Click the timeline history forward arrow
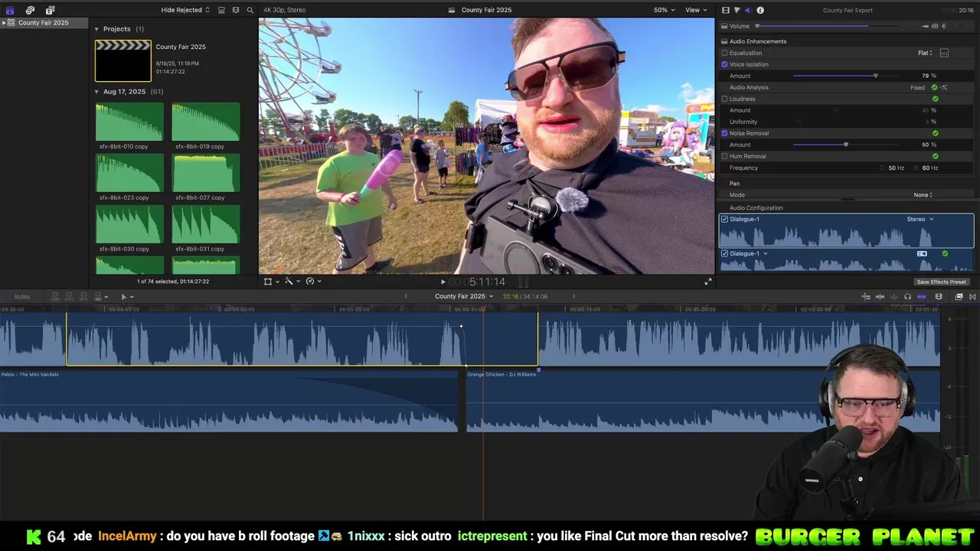 [573, 297]
